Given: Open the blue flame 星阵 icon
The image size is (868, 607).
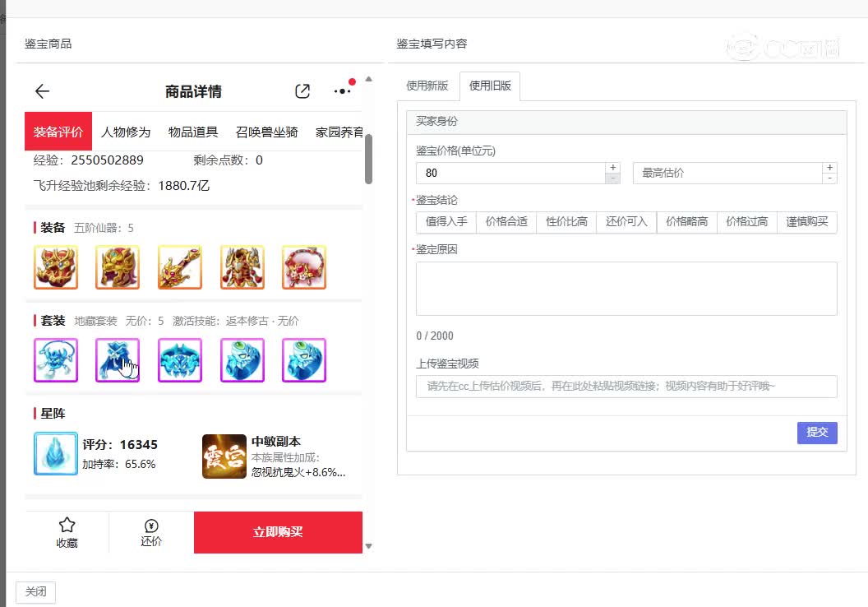Looking at the screenshot, I should tap(56, 453).
